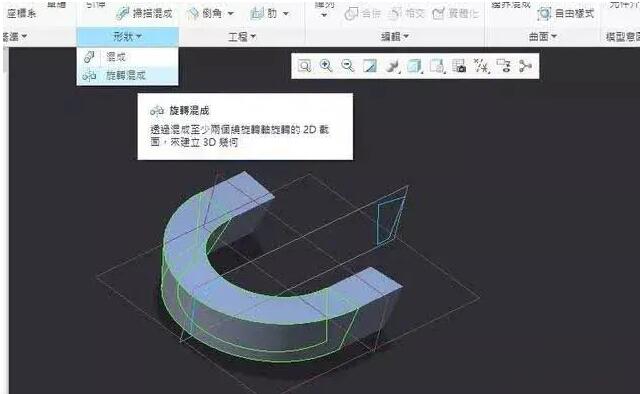Click the Zoom Out icon

pos(348,66)
